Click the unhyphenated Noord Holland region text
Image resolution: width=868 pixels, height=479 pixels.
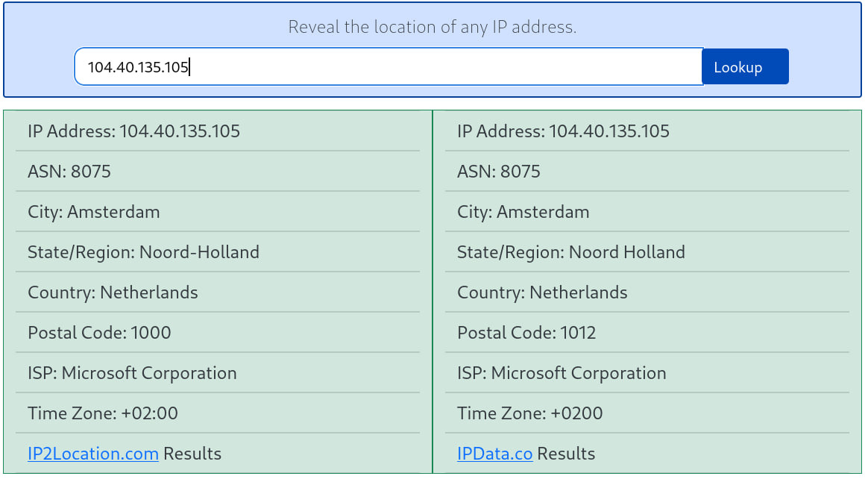tap(626, 252)
